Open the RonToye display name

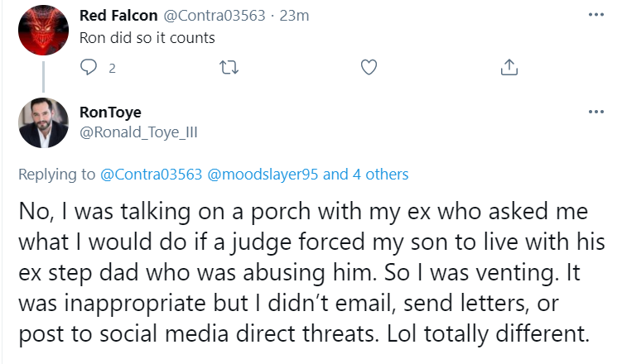click(110, 113)
